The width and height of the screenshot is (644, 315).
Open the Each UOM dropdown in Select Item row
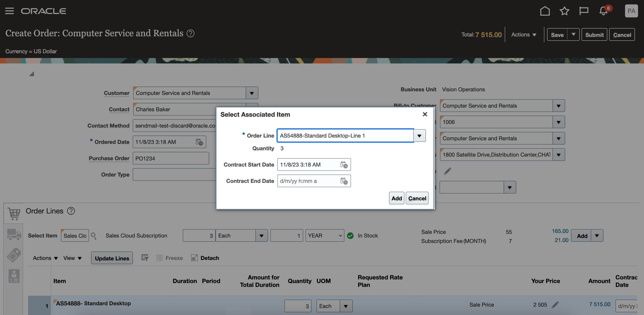click(x=262, y=236)
